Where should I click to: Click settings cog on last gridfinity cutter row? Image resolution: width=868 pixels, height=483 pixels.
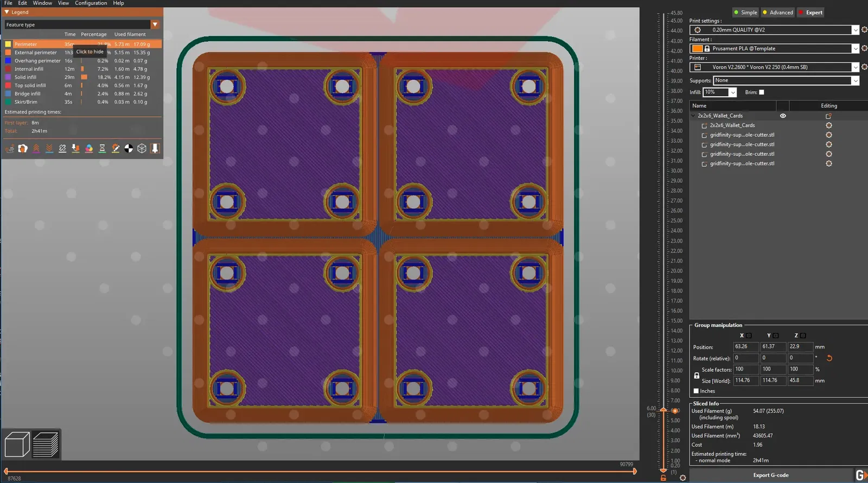829,163
